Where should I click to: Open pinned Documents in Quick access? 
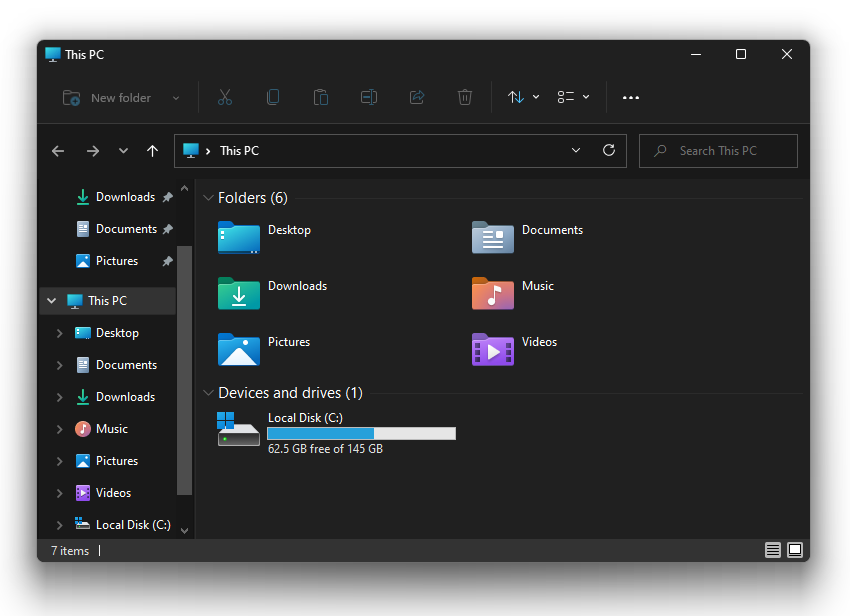coord(124,229)
